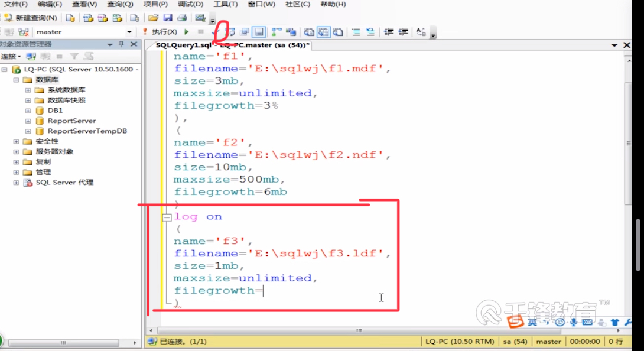Expand the 系统数据库 folder
Screen dimensions: 644x351
28,90
